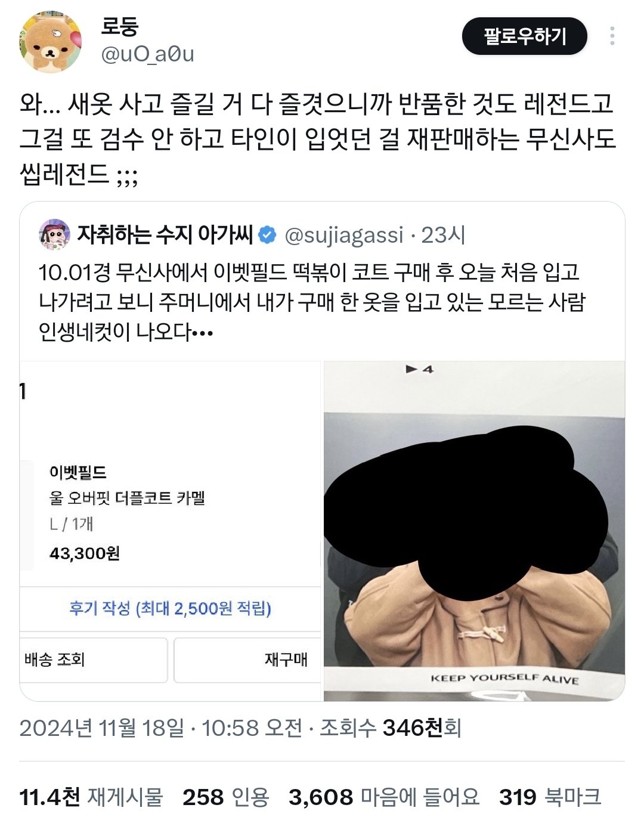Screen dimensions: 644x817
Task: Follow 로둥 with the 팔로우하기 button
Action: [x=525, y=36]
